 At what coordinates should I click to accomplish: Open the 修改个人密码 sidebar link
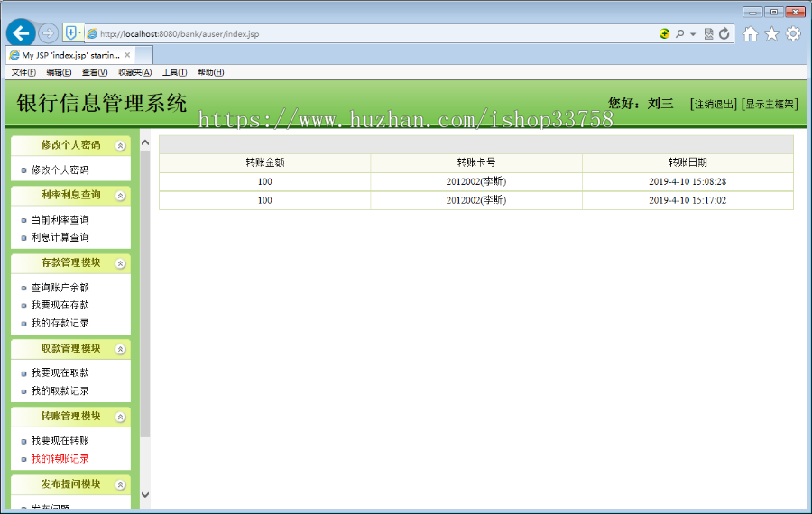click(x=60, y=170)
